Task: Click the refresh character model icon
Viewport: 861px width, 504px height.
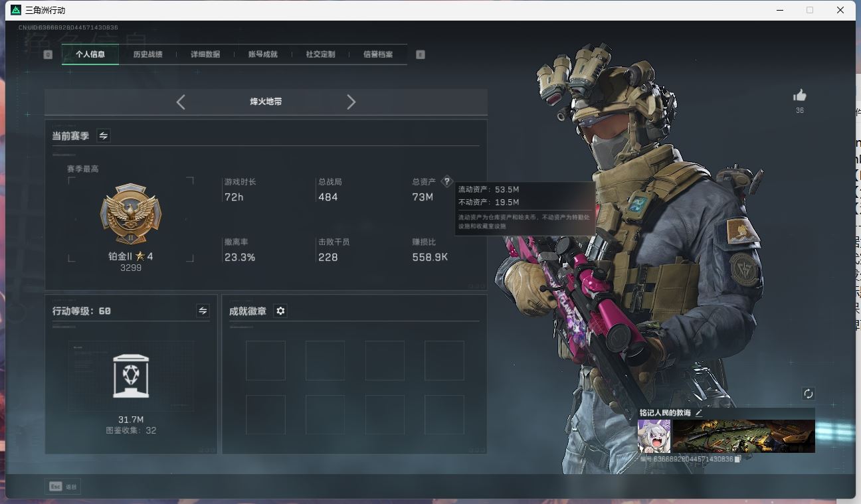Action: (808, 394)
